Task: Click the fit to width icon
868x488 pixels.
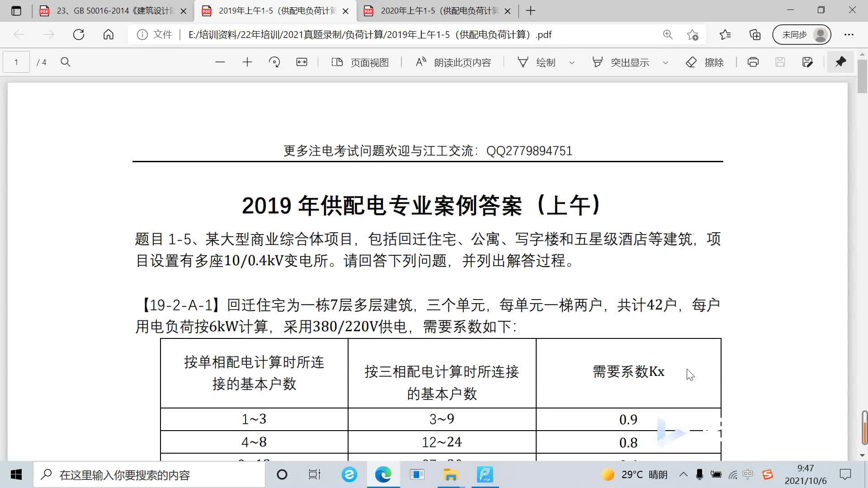Action: tap(302, 62)
